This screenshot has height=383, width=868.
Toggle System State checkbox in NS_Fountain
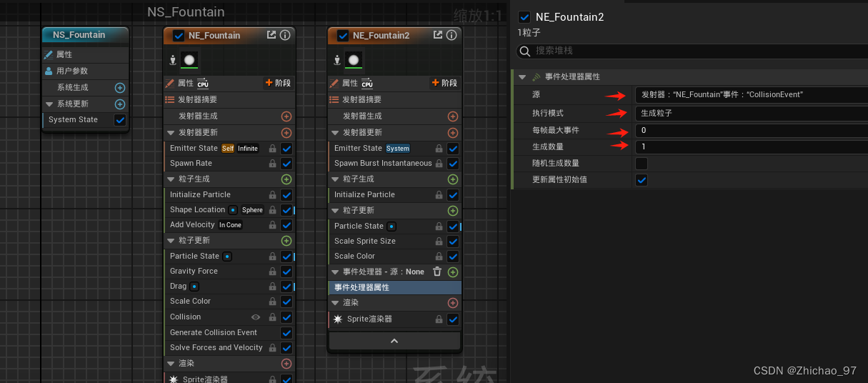[120, 120]
